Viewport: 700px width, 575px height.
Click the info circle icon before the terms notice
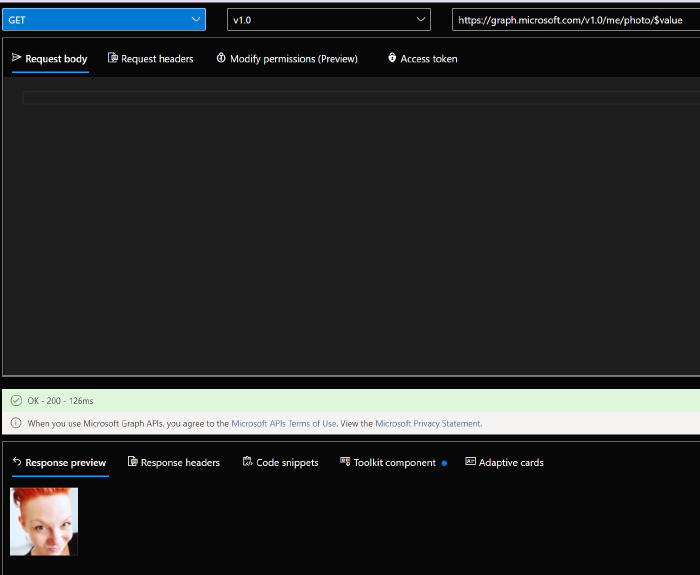pyautogui.click(x=16, y=423)
